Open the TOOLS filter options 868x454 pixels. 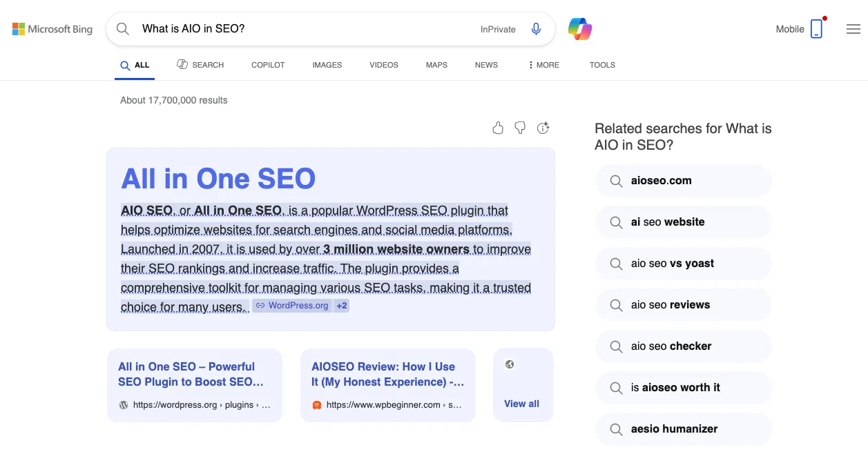click(x=602, y=65)
